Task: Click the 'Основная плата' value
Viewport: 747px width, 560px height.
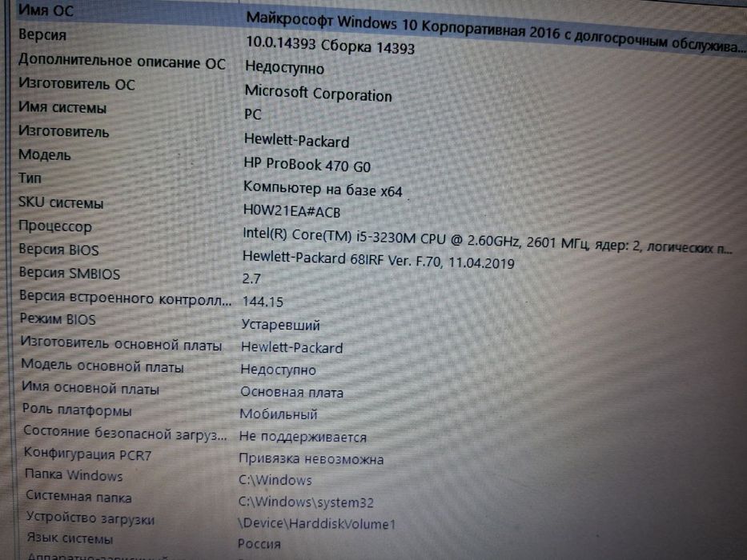Action: pos(291,392)
